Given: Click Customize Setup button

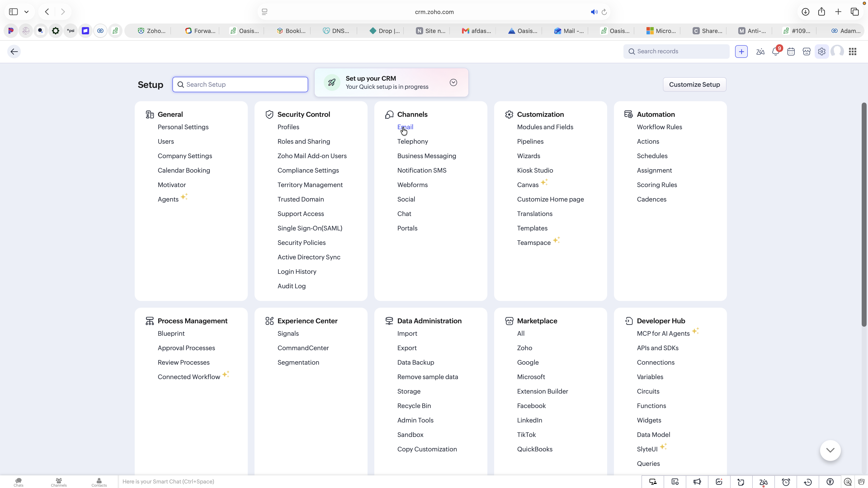Looking at the screenshot, I should [694, 84].
